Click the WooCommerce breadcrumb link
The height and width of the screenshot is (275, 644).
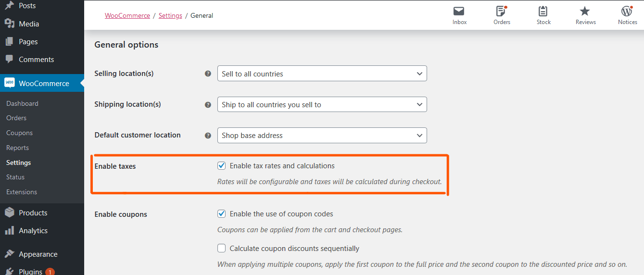(127, 16)
